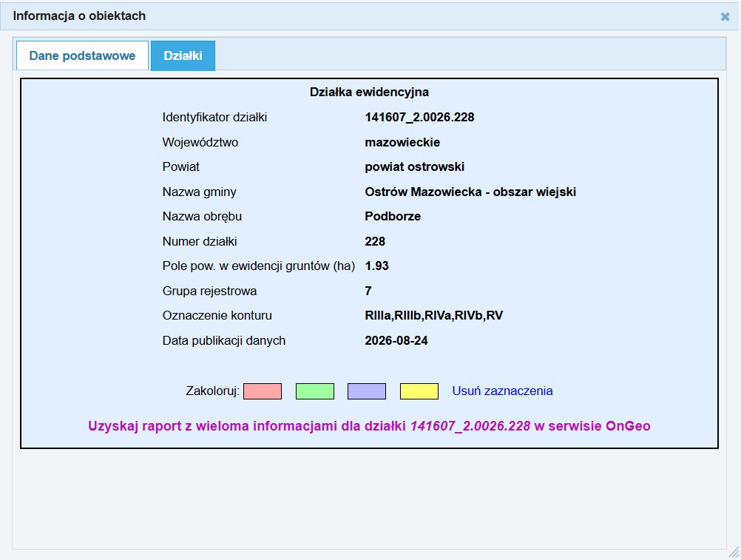741x560 pixels.
Task: Grab the resize handle in the dialog corner
Action: pyautogui.click(x=734, y=553)
